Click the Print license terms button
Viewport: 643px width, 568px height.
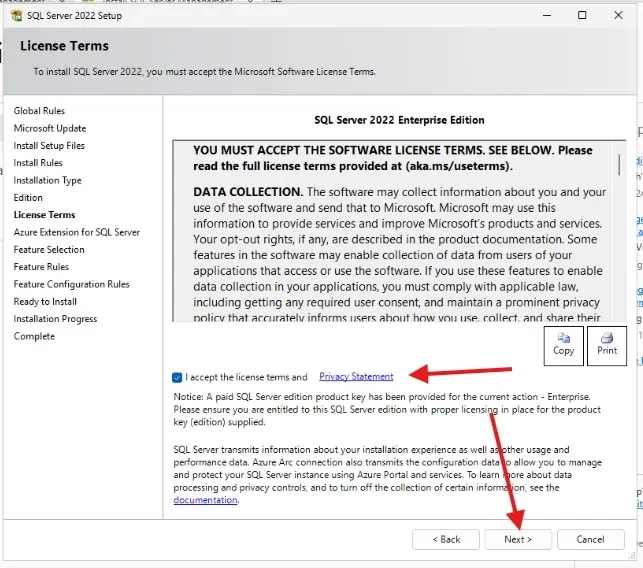coord(607,346)
